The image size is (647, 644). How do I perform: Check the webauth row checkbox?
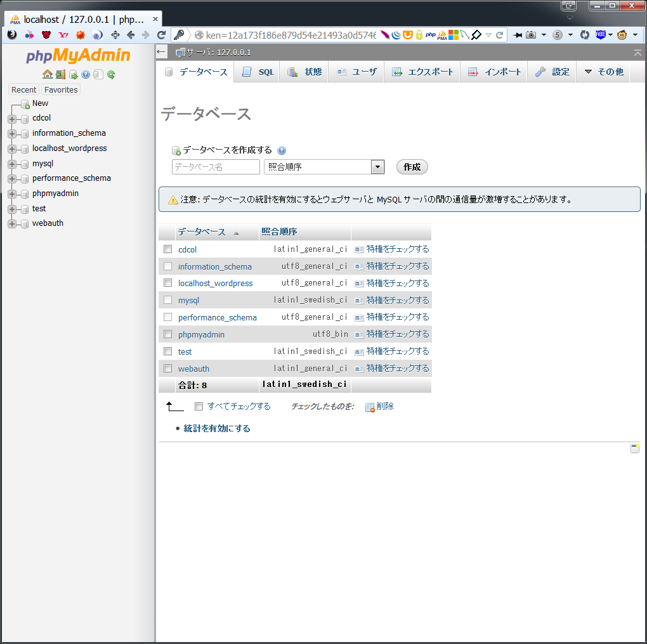(x=168, y=368)
